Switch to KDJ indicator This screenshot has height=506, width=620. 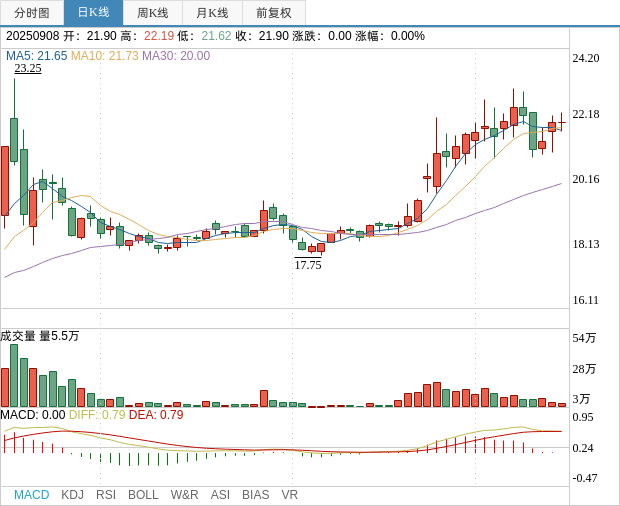click(x=72, y=495)
